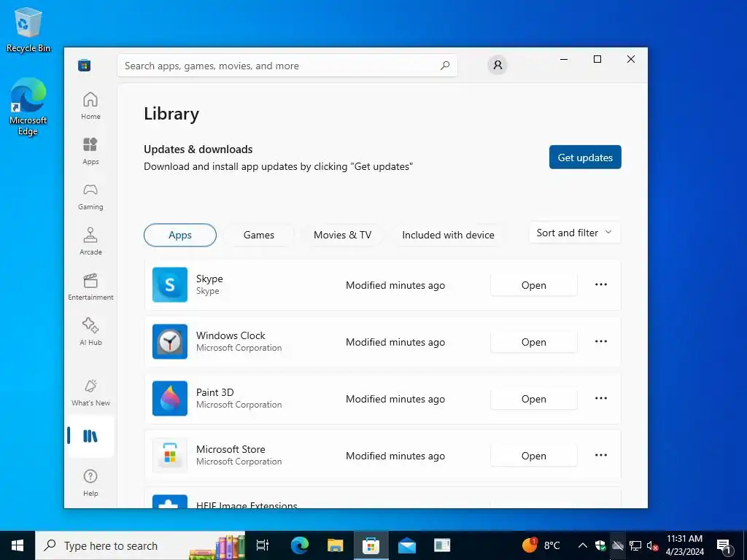Select the Apps filter tab

click(x=180, y=235)
